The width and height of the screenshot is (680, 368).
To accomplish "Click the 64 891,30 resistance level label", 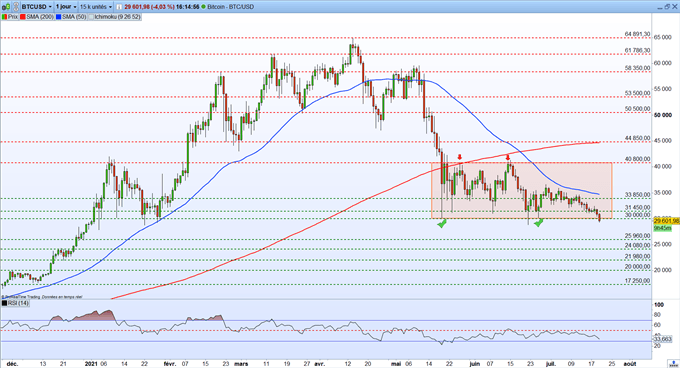I will point(638,34).
